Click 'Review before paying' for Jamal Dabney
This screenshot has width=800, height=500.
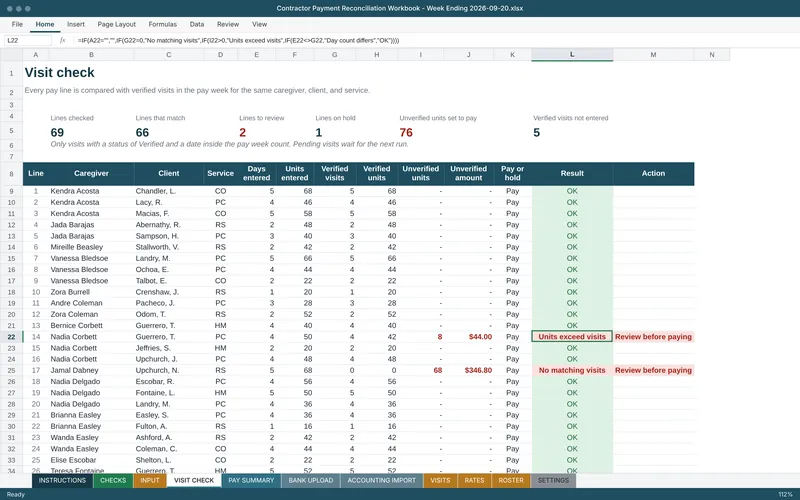[x=653, y=370]
